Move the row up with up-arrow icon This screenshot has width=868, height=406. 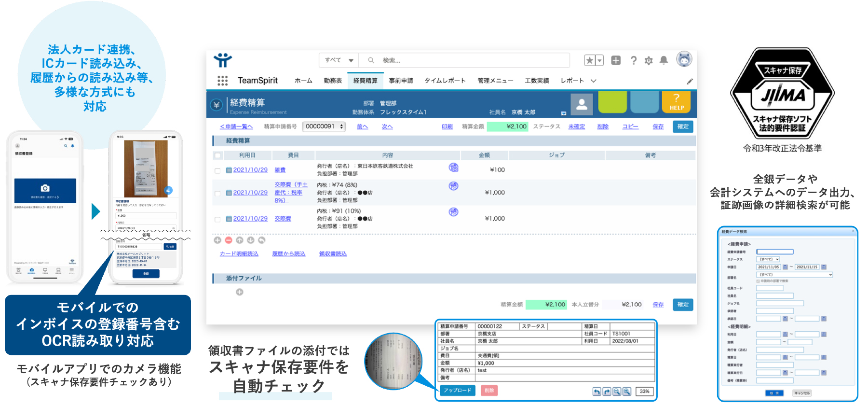240,240
